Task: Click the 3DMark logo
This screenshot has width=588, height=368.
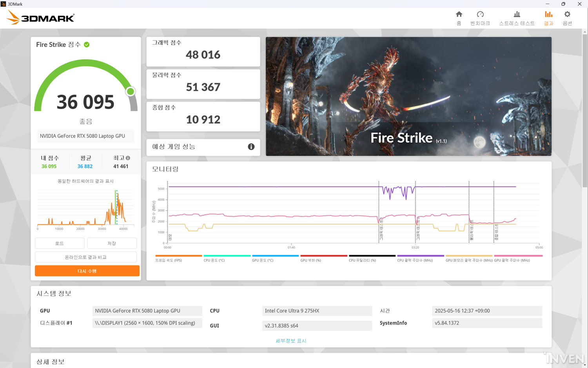Action: click(x=40, y=18)
